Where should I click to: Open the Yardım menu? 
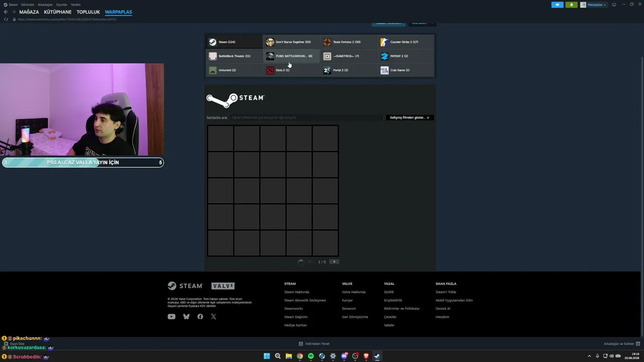(x=75, y=5)
